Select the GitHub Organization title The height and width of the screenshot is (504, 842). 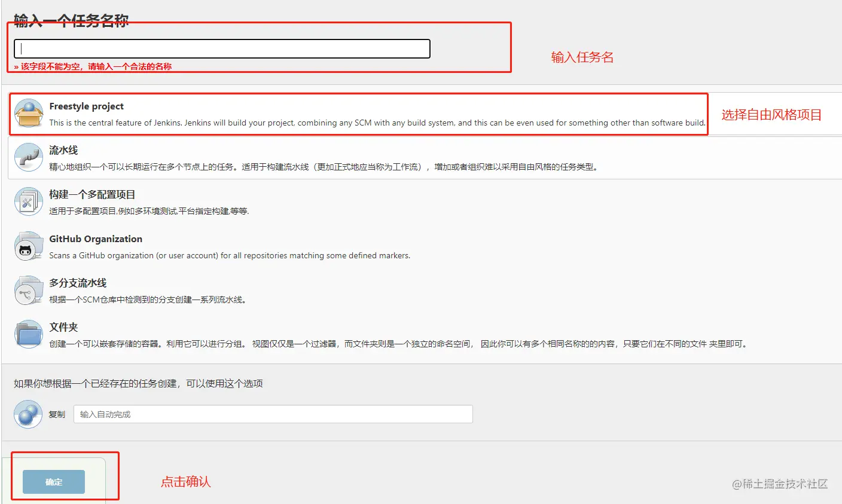[96, 239]
